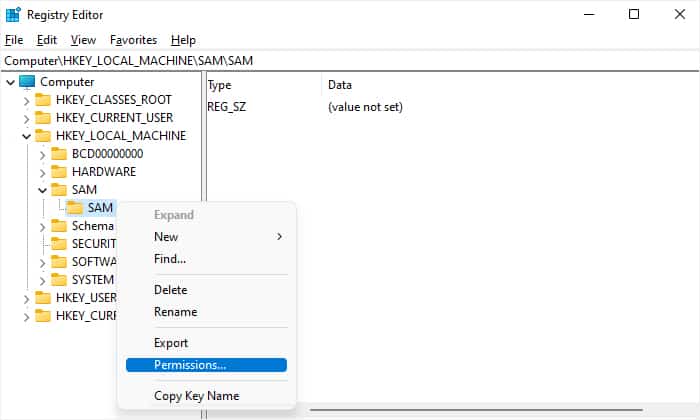700x420 pixels.
Task: Click the HKEY_CURRENT_USER folder icon
Action: tap(43, 118)
